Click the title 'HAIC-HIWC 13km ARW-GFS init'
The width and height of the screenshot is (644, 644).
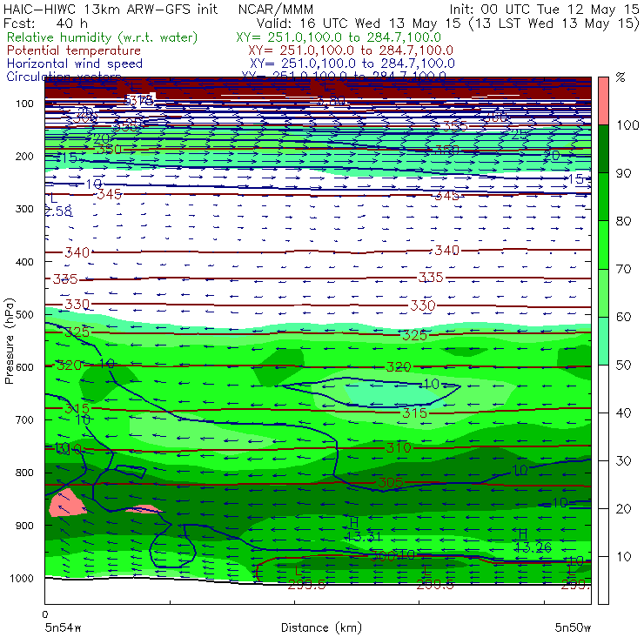pyautogui.click(x=111, y=10)
